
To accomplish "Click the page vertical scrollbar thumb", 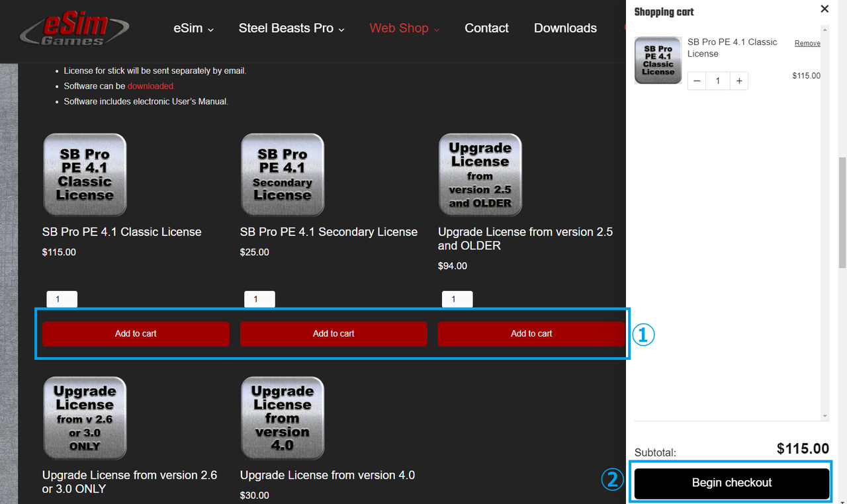I will tap(842, 212).
